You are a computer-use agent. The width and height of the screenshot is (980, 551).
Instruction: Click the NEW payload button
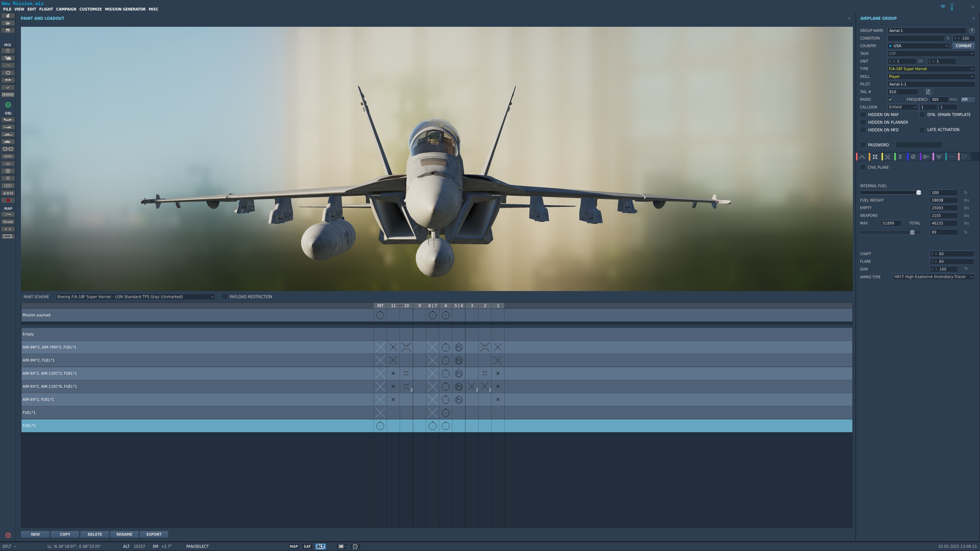pyautogui.click(x=35, y=534)
